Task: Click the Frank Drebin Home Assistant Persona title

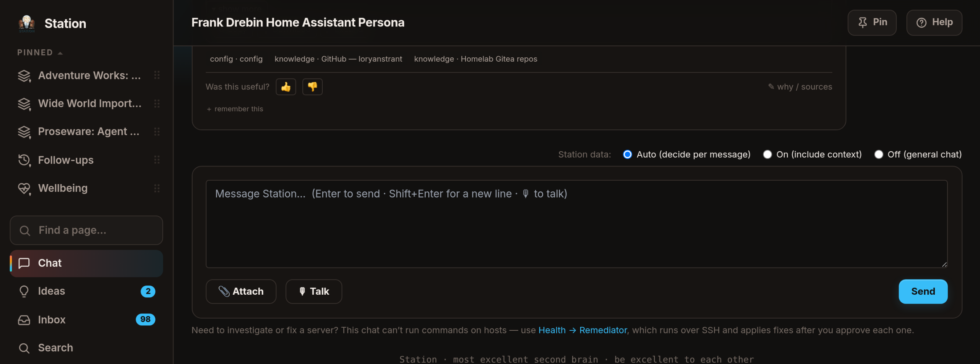Action: pos(298,23)
